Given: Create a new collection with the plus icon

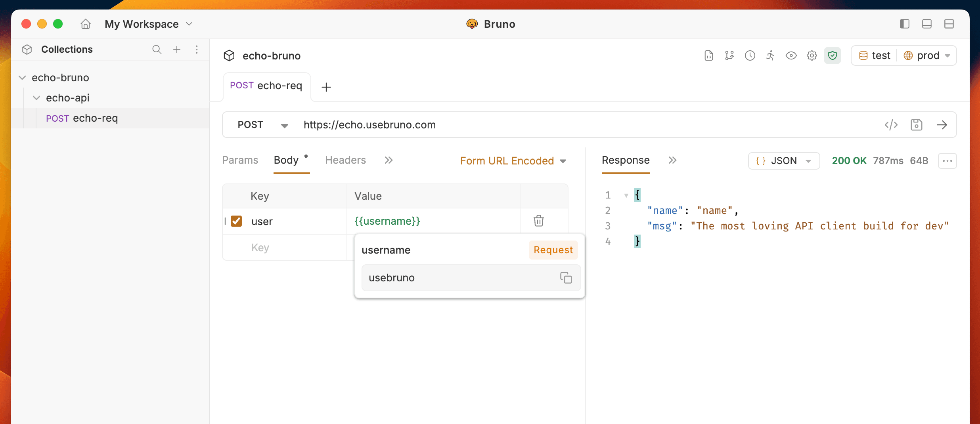Looking at the screenshot, I should [177, 50].
